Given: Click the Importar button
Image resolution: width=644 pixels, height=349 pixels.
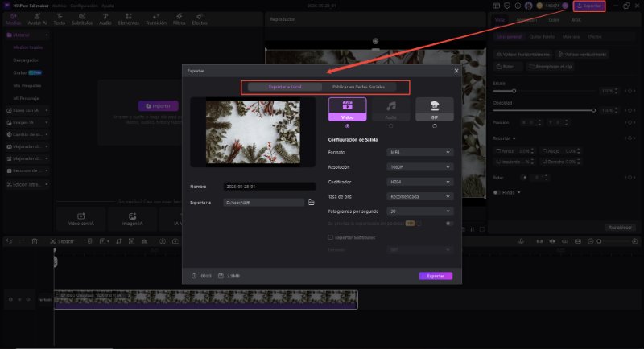Looking at the screenshot, I should tap(158, 106).
